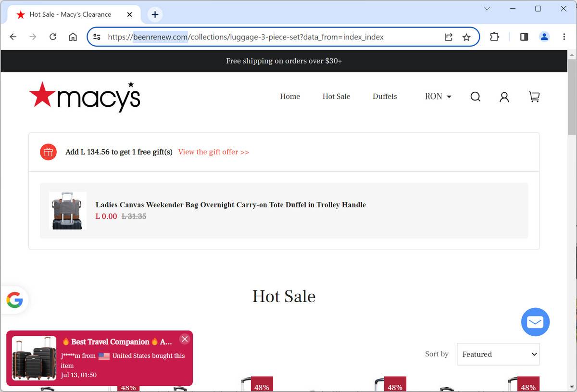Close the recent purchase popup
Screen dimensions: 577x392
point(185,339)
